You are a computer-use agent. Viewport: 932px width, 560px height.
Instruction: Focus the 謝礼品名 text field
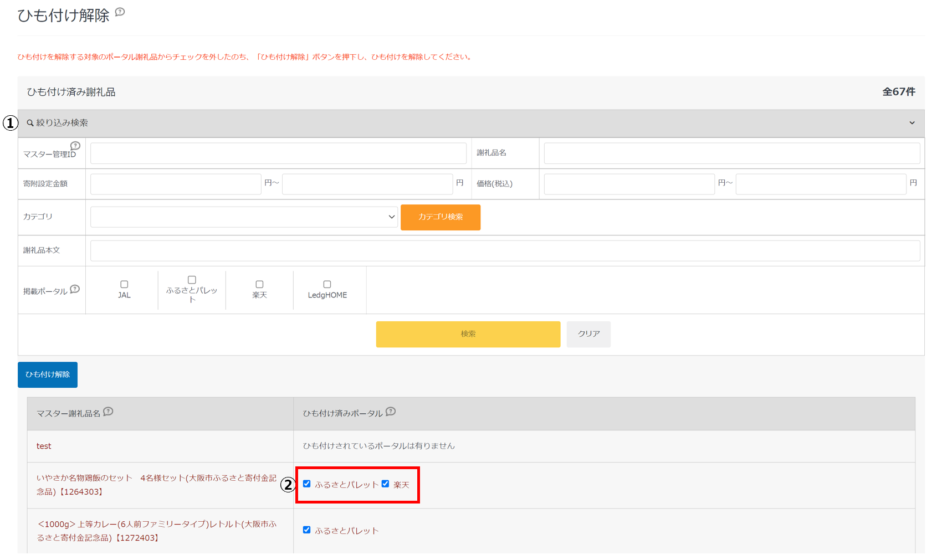(731, 153)
